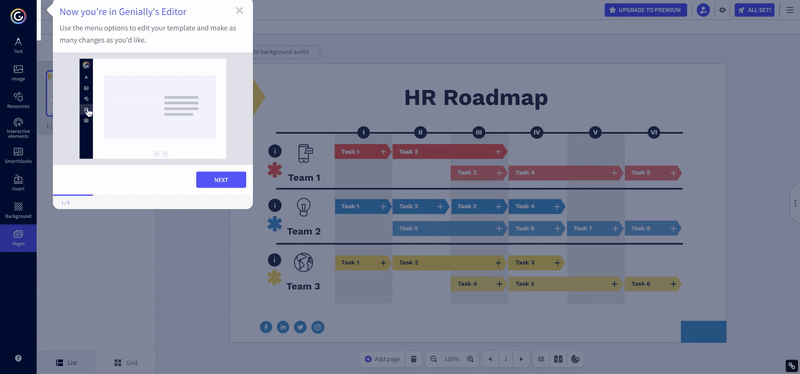Viewport: 800px width, 374px height.
Task: Select the HR Roadmap title text
Action: (476, 97)
